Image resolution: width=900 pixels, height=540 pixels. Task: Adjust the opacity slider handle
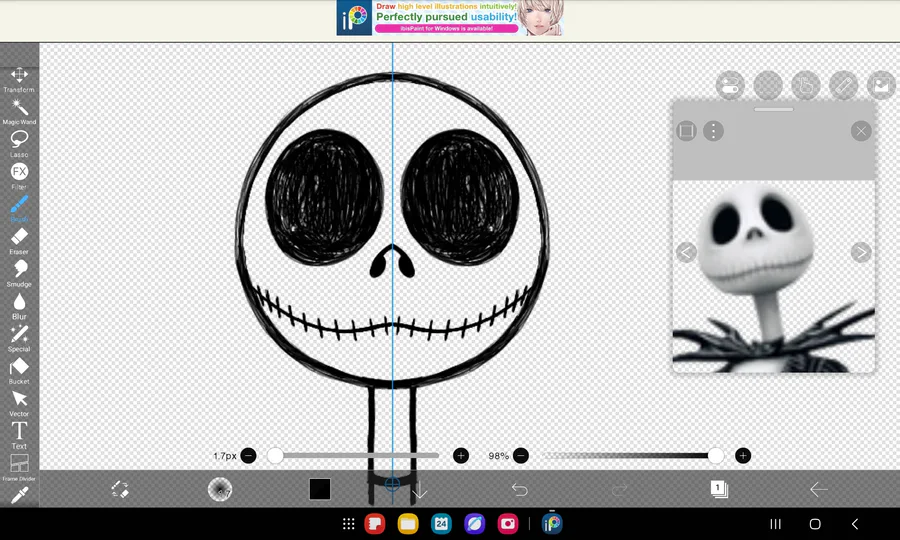pos(715,456)
